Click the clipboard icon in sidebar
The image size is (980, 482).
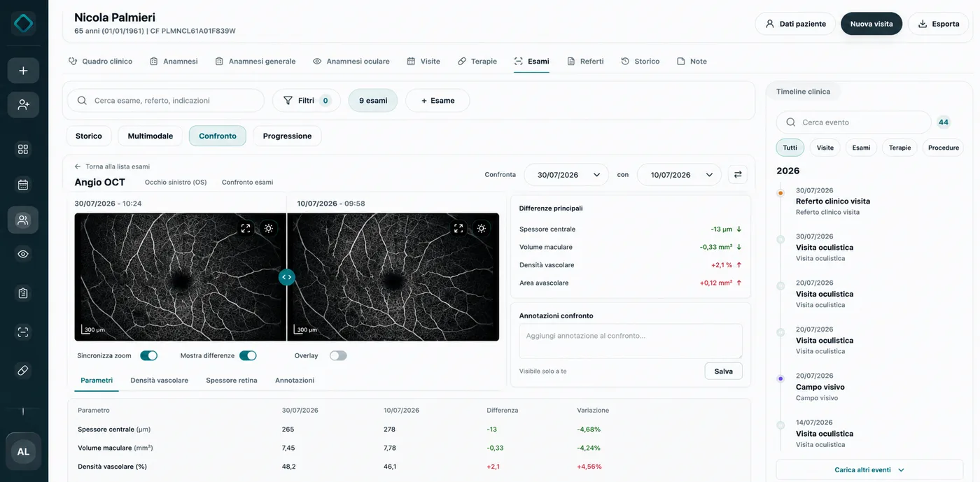coord(23,293)
